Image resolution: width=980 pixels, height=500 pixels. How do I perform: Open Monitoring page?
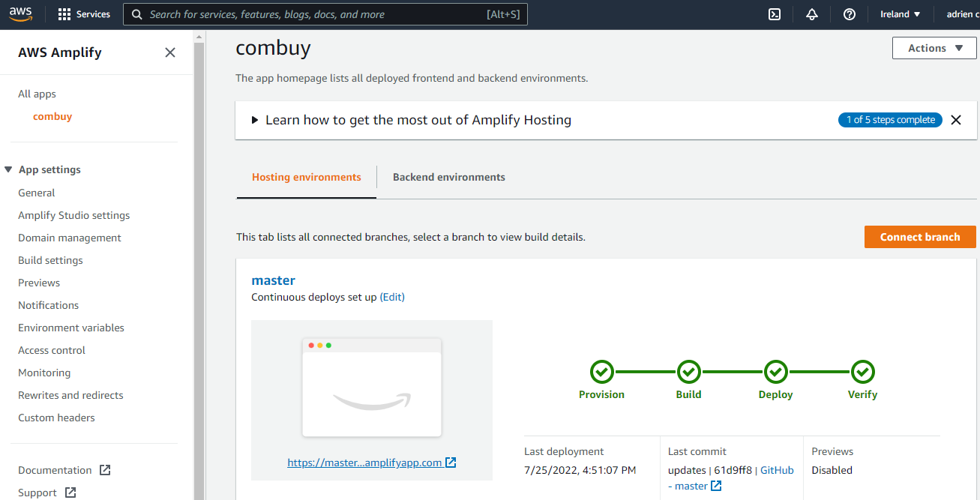point(44,373)
